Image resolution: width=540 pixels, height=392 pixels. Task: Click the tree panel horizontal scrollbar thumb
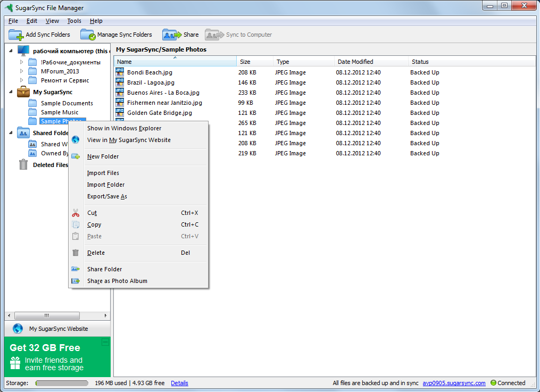(47, 315)
